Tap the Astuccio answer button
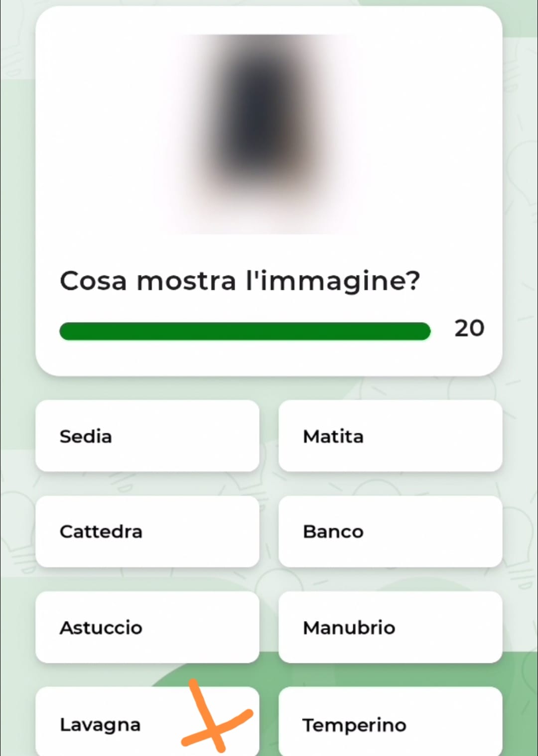The width and height of the screenshot is (538, 756). pyautogui.click(x=147, y=627)
